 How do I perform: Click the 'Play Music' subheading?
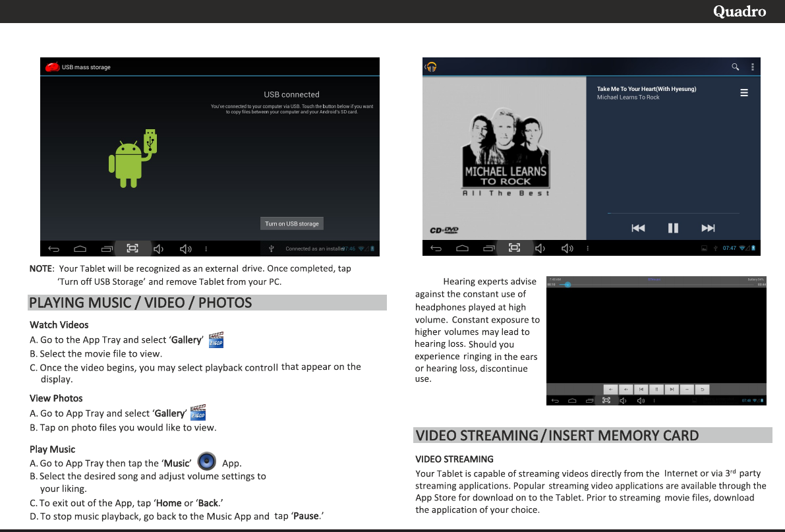[x=53, y=450]
